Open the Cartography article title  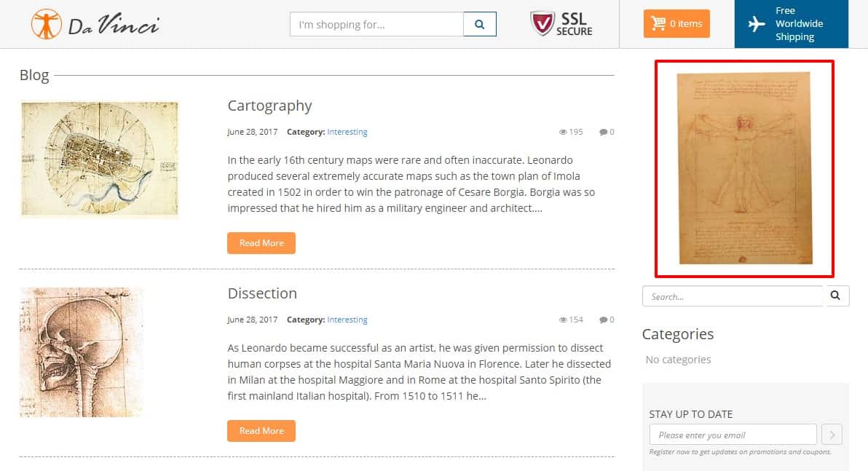[x=269, y=106]
